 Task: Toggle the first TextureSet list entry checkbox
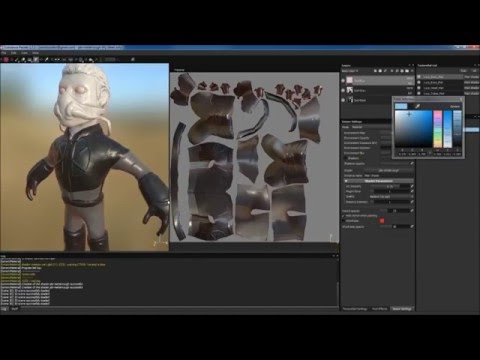(x=419, y=77)
